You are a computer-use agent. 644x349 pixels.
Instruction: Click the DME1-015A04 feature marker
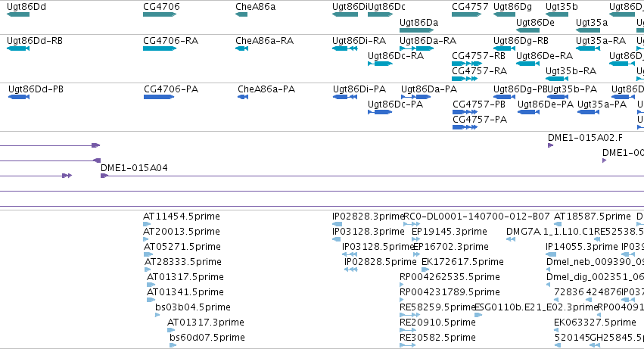tap(104, 176)
